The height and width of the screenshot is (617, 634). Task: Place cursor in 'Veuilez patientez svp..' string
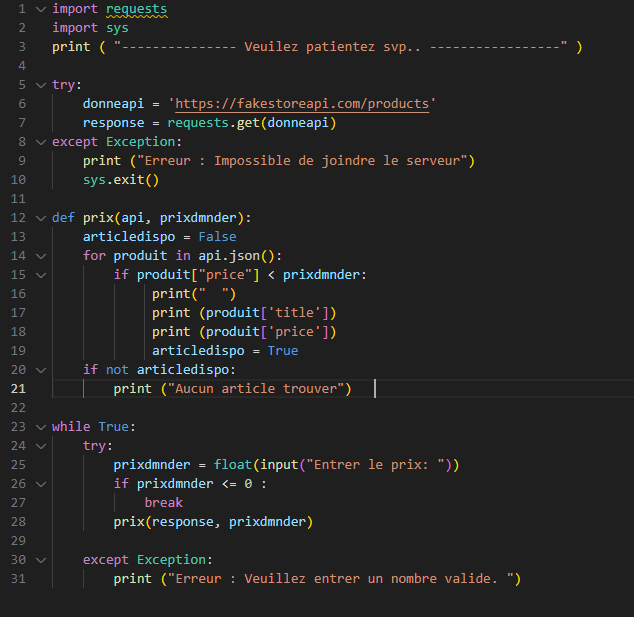coord(332,47)
